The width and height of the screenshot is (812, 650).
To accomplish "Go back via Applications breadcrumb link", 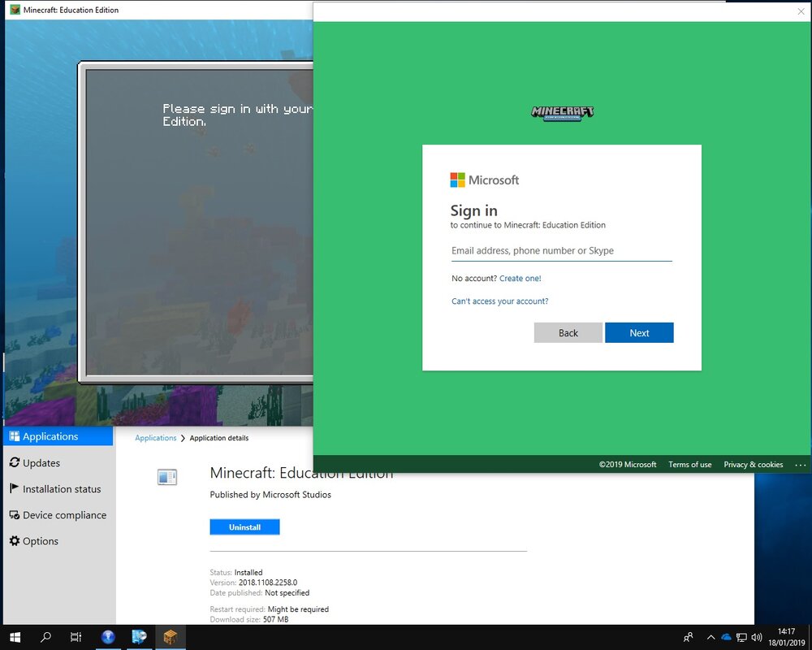I will [155, 438].
